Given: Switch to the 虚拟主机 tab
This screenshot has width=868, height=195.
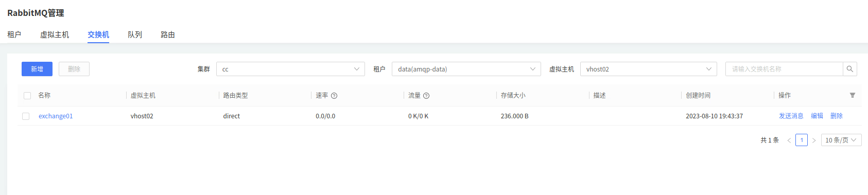Looking at the screenshot, I should click(55, 34).
